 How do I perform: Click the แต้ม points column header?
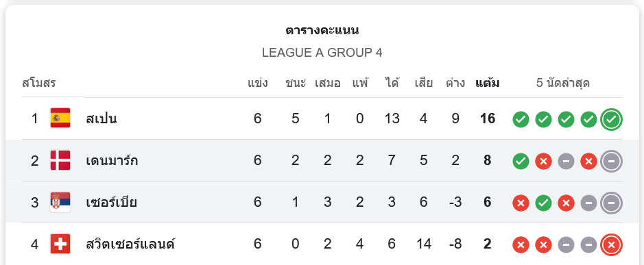click(488, 84)
